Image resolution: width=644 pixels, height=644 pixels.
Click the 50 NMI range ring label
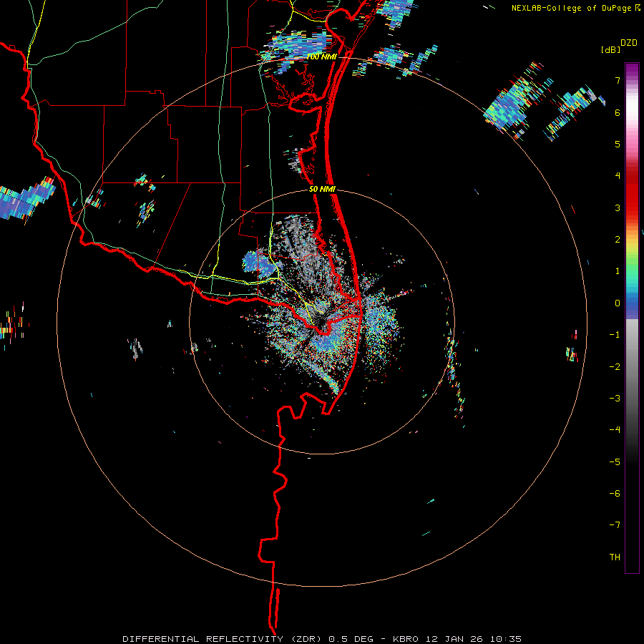(x=323, y=190)
